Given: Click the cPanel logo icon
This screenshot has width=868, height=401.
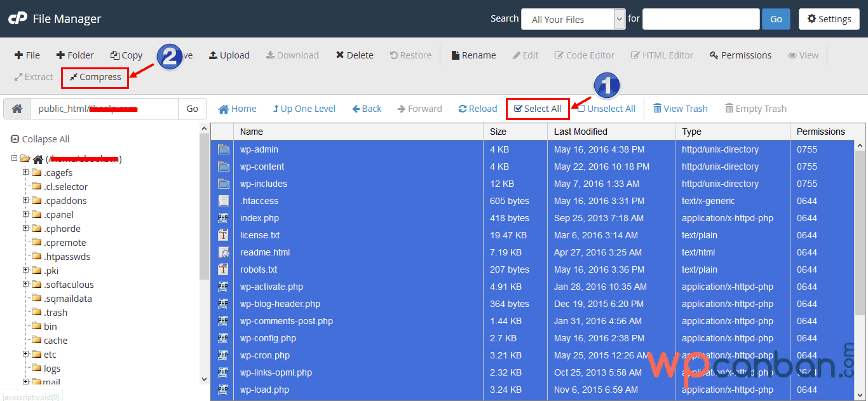Looking at the screenshot, I should point(17,19).
